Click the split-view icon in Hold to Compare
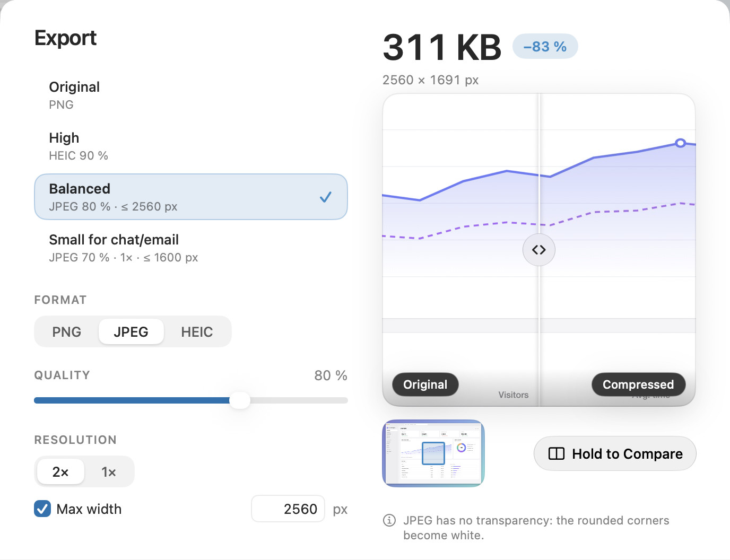The image size is (730, 560). click(x=557, y=453)
